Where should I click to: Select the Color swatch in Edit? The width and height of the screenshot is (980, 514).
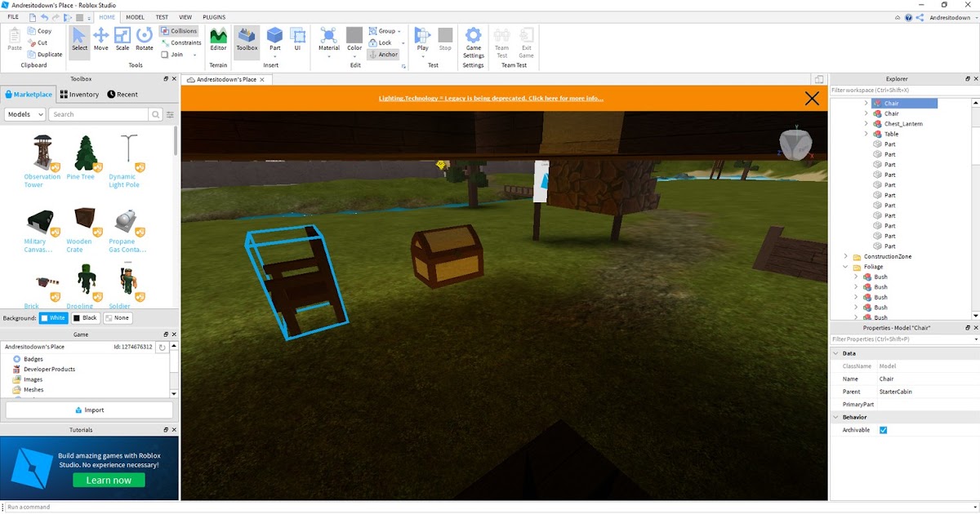[354, 34]
